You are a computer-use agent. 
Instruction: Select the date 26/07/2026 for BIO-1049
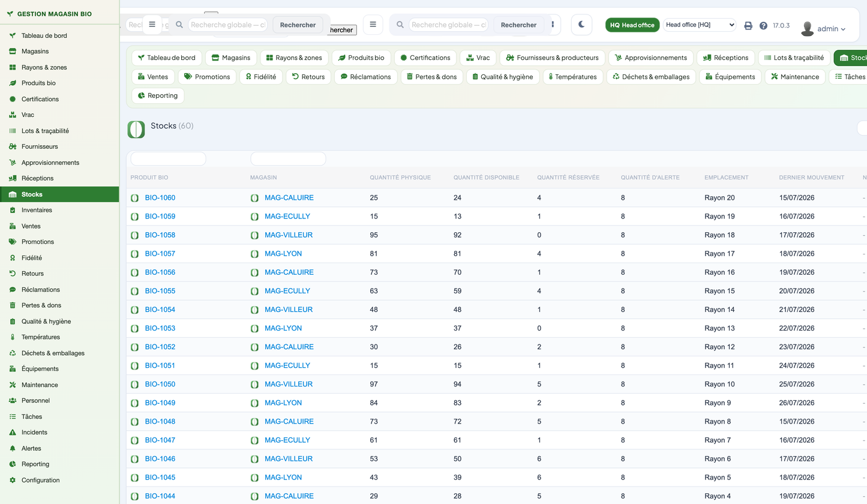tap(797, 403)
